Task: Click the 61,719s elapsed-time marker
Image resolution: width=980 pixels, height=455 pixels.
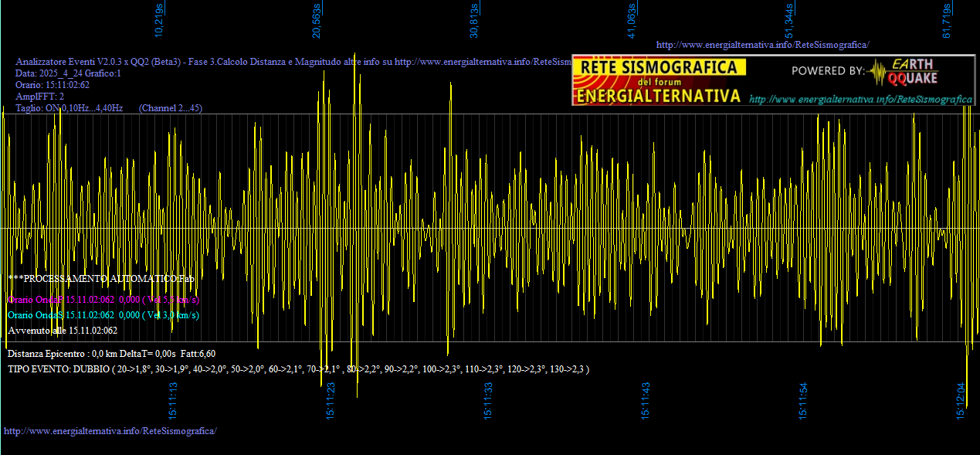Action: coord(947,20)
